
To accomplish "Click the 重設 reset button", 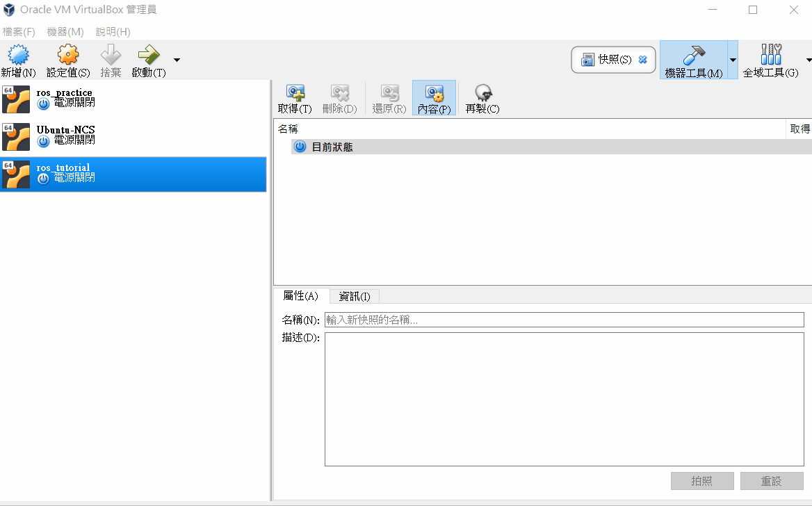I will click(x=772, y=480).
